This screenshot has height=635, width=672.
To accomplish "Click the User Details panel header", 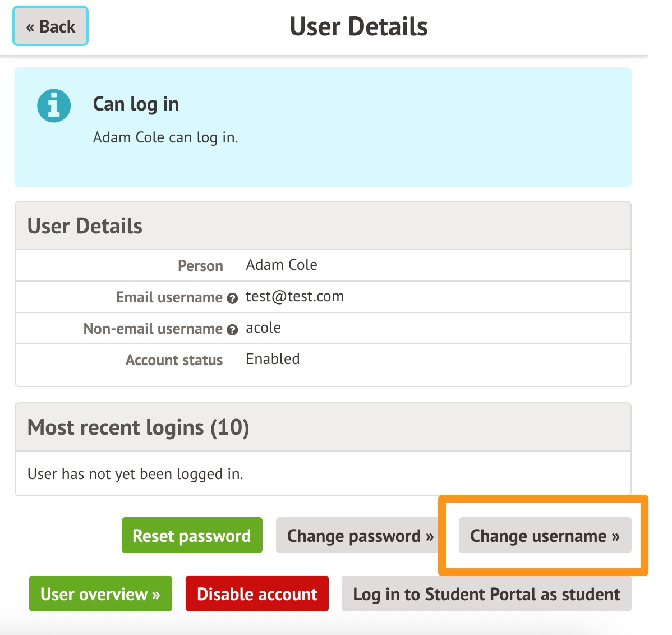I will (323, 226).
